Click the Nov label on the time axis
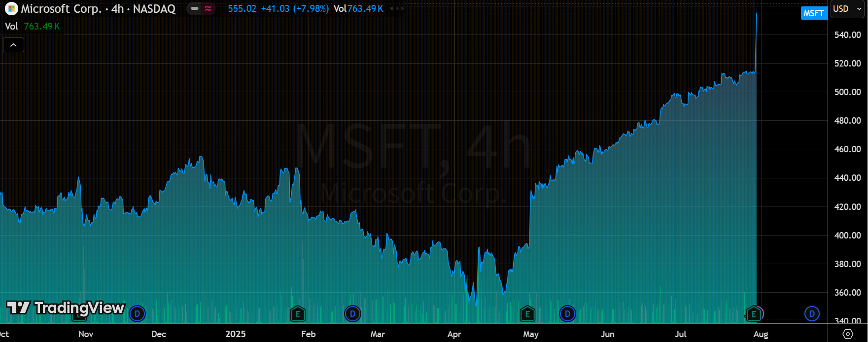This screenshot has width=868, height=342. (86, 334)
